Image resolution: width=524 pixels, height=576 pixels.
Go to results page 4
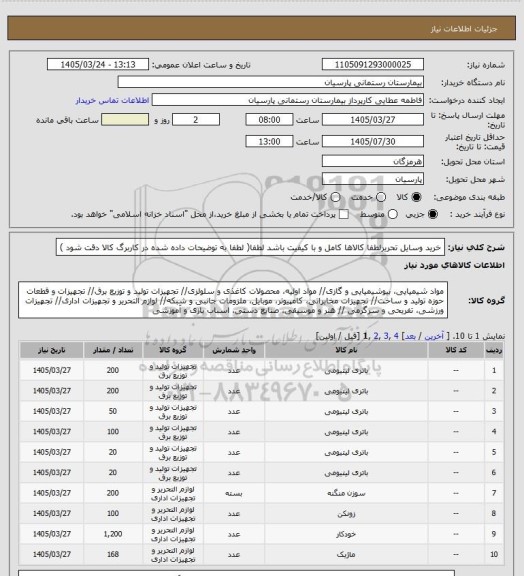tap(396, 336)
